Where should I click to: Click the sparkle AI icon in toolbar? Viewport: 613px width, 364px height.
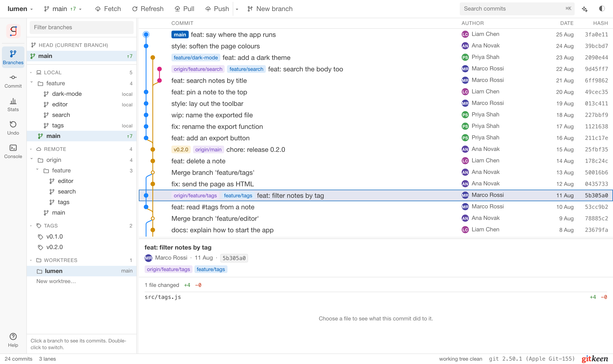(x=585, y=9)
